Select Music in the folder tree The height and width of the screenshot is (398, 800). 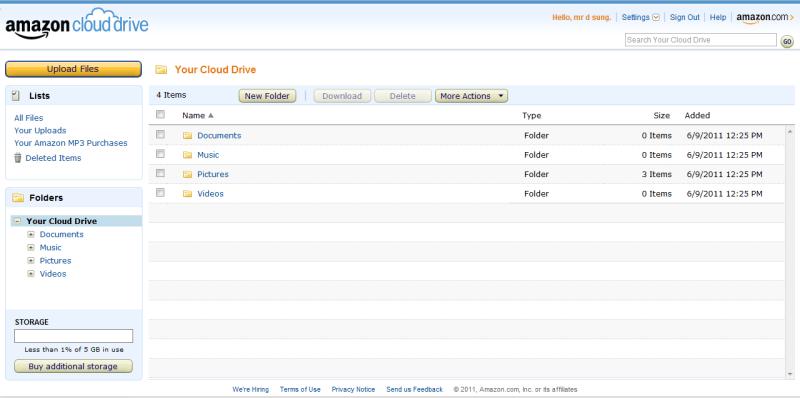click(x=51, y=248)
